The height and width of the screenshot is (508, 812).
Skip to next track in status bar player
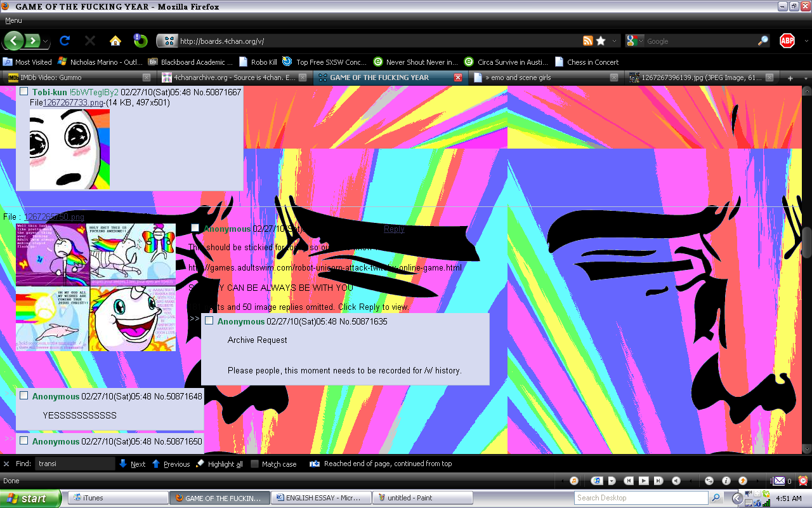658,481
